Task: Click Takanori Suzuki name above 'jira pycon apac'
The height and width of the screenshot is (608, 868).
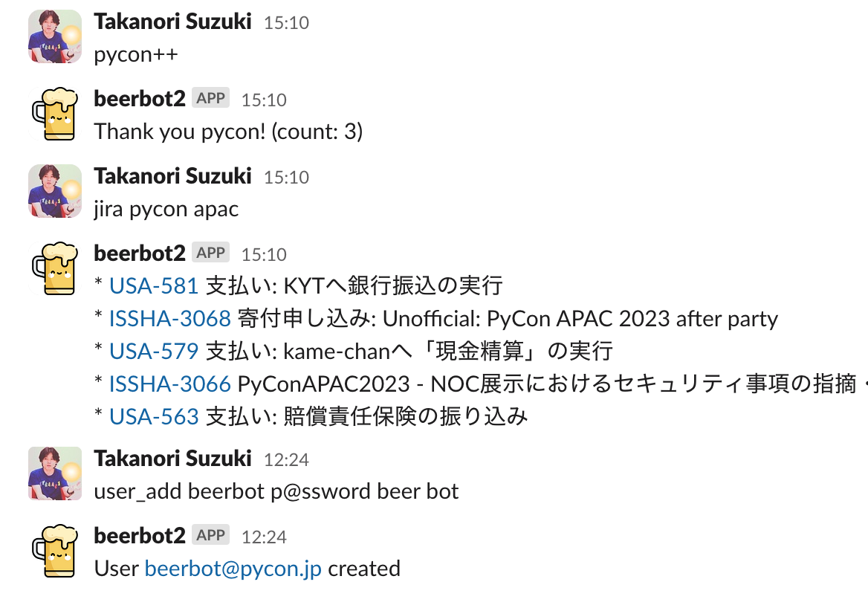Action: [172, 176]
